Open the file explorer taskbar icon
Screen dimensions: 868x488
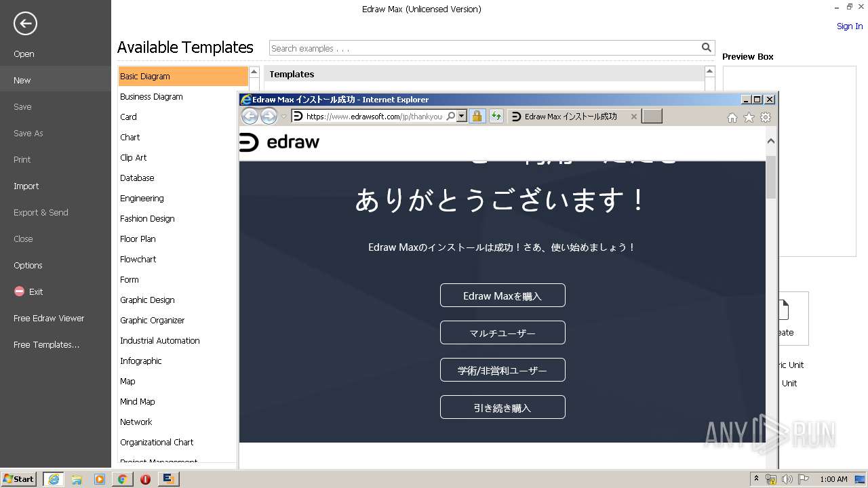click(77, 479)
